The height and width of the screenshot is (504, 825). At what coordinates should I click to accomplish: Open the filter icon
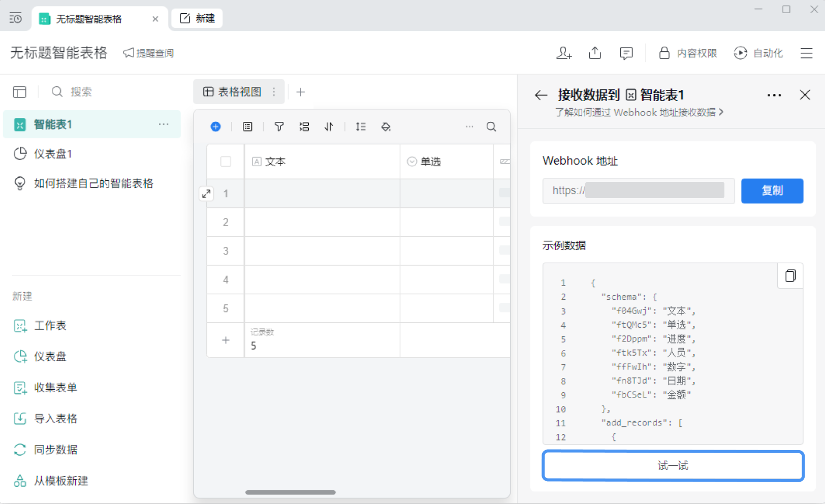[x=279, y=127]
